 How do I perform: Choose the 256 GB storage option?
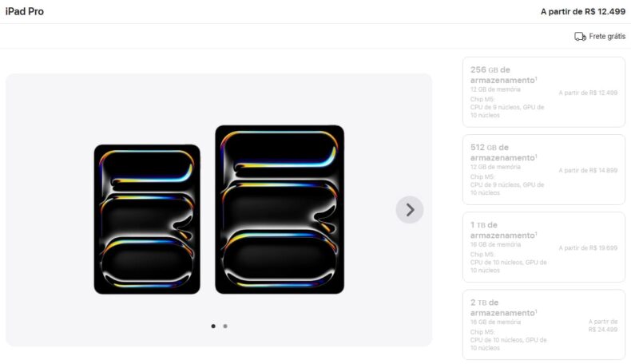(x=544, y=92)
